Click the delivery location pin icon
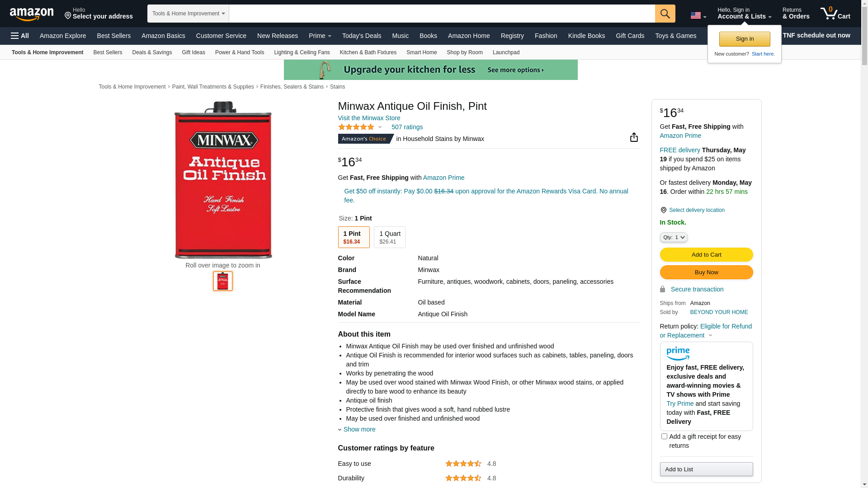The image size is (868, 488). 663,210
